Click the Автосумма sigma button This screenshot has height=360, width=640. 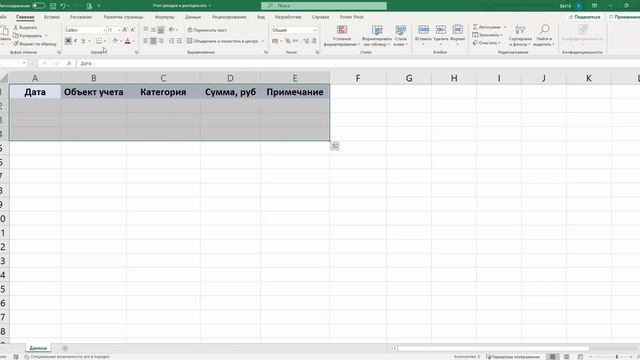click(x=487, y=27)
